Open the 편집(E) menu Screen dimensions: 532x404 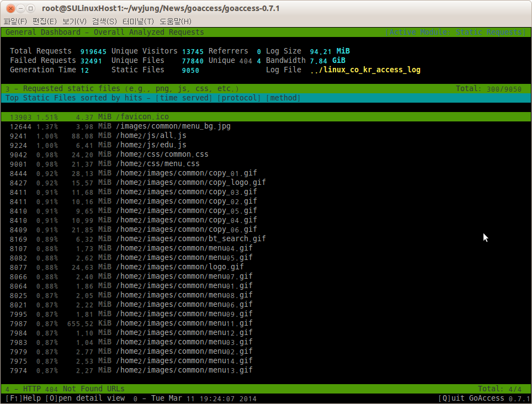click(45, 22)
